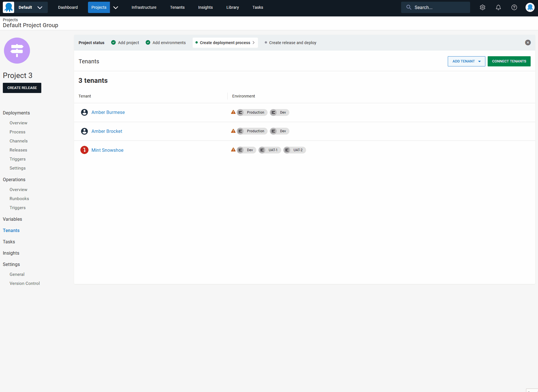The image size is (538, 392).
Task: Click the warning triangle beside Amber Burmese environments
Action: click(x=233, y=112)
